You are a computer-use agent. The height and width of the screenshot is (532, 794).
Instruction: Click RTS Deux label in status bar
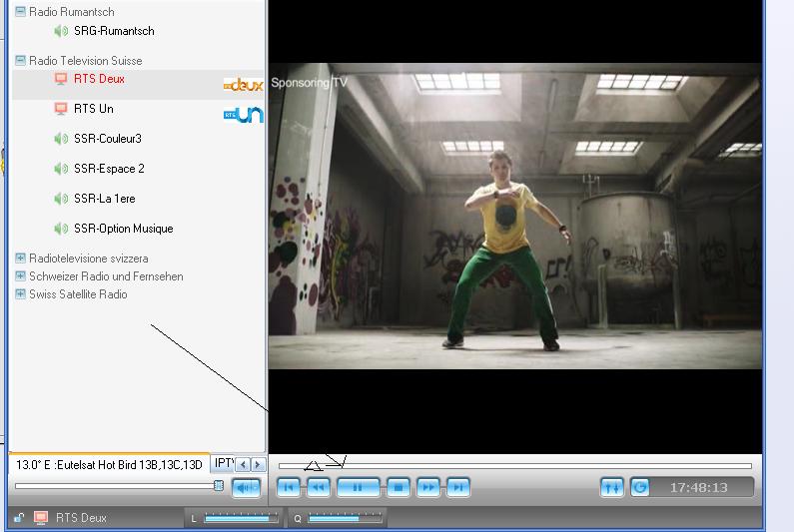point(81,518)
